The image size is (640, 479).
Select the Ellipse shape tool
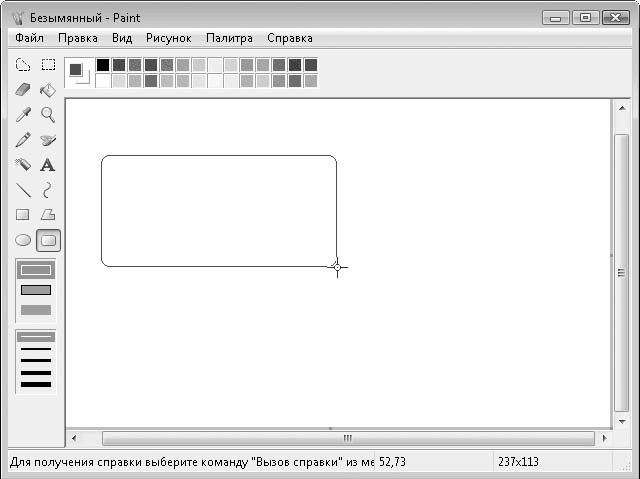(23, 240)
